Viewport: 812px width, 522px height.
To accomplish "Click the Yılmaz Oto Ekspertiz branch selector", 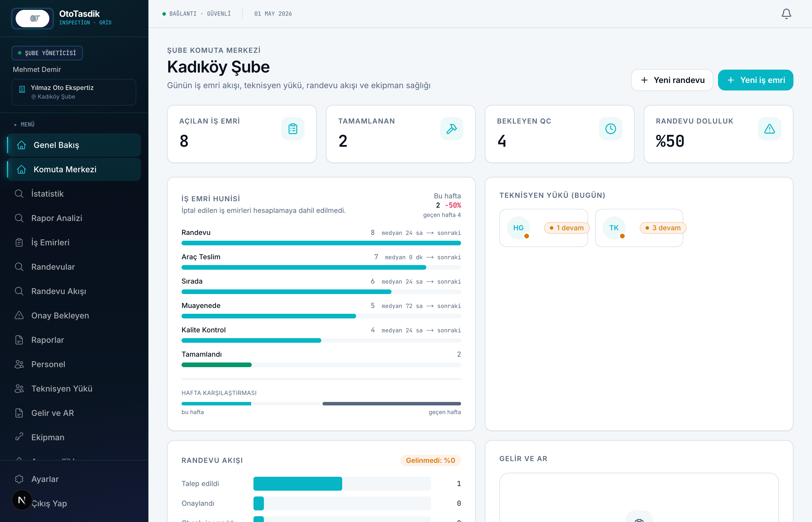I will [x=74, y=92].
